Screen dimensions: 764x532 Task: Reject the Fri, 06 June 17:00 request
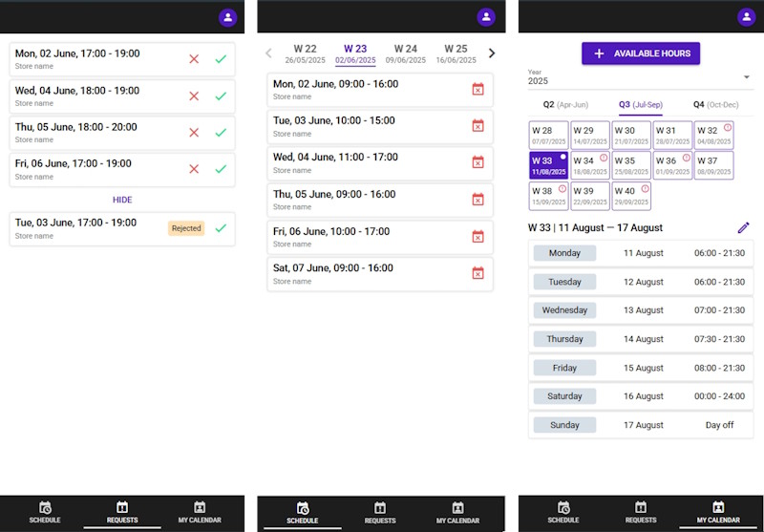click(x=194, y=169)
